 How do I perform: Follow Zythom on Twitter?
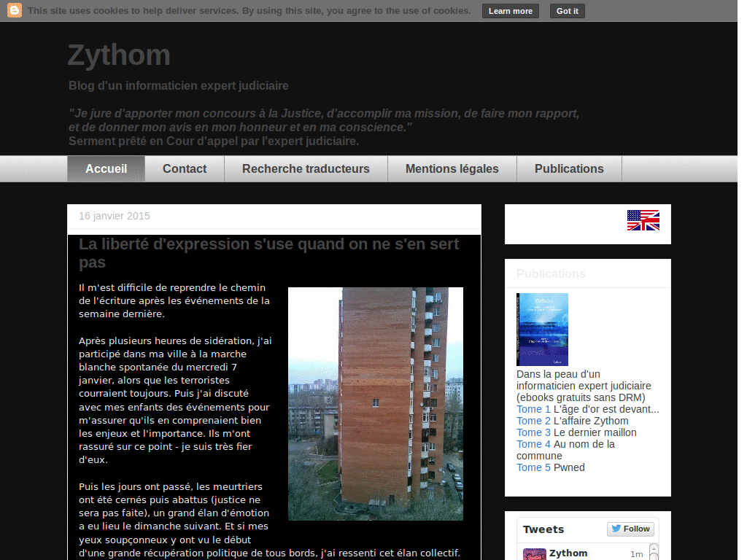[x=630, y=529]
